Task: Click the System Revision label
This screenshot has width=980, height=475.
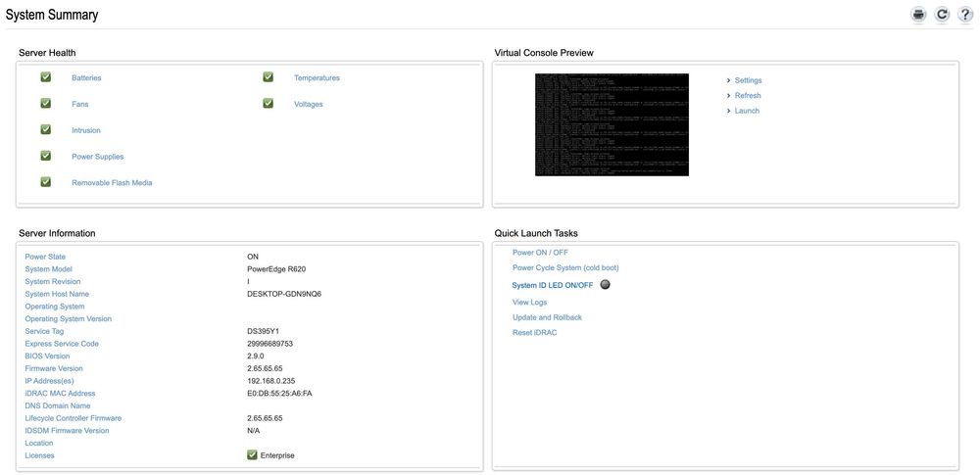Action: [53, 281]
